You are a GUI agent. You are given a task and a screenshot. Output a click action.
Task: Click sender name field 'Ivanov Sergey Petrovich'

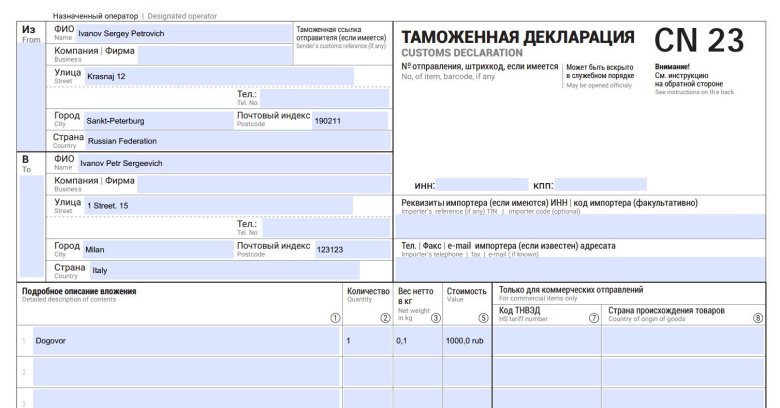point(185,33)
